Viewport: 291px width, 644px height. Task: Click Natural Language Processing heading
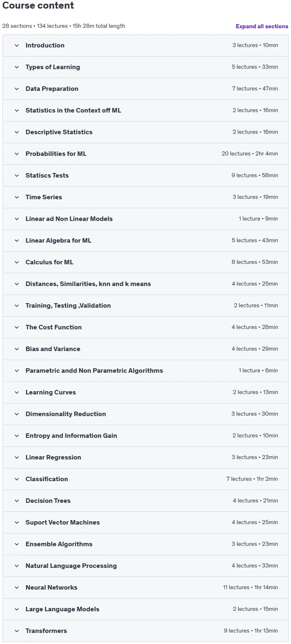click(71, 566)
